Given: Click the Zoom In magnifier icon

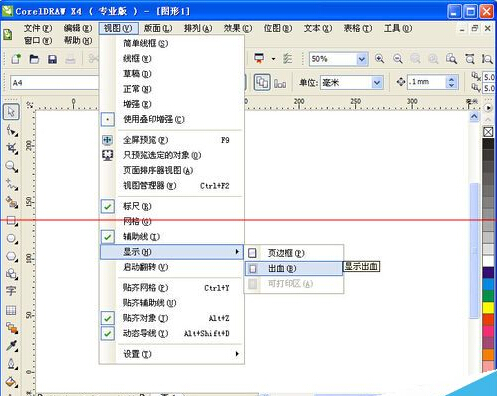Looking at the screenshot, I should (379, 59).
